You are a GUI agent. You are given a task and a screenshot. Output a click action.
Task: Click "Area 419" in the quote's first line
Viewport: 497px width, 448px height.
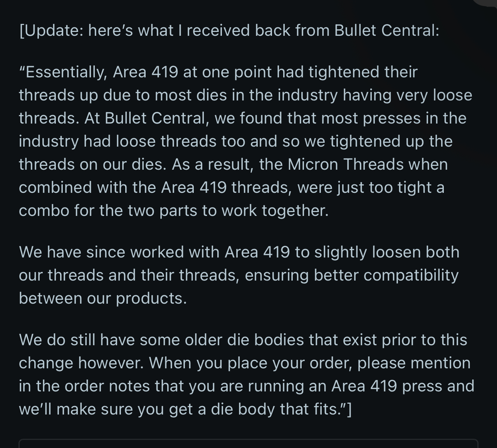tap(145, 72)
